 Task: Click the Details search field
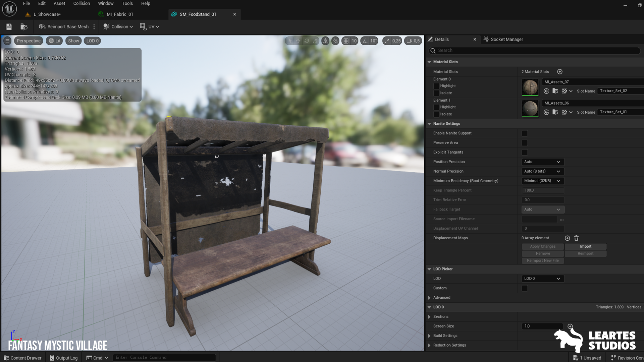pyautogui.click(x=537, y=51)
